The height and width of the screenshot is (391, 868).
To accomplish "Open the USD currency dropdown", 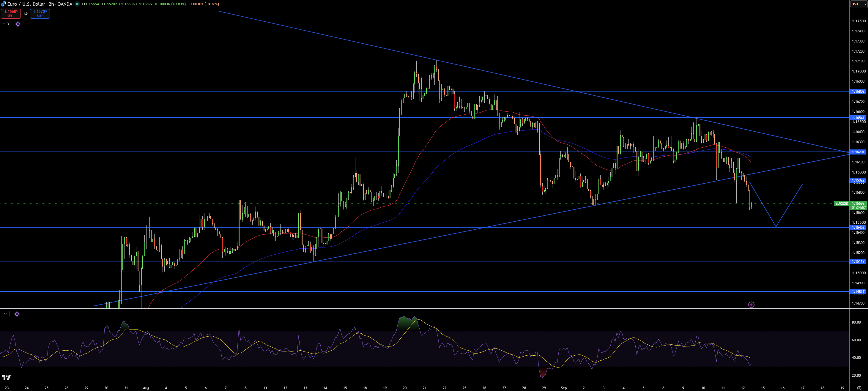I will pyautogui.click(x=858, y=4).
